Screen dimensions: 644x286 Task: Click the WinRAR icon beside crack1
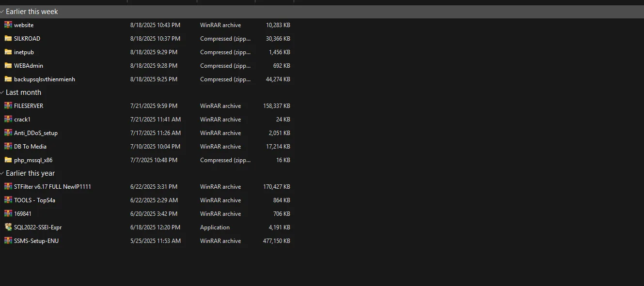pos(8,119)
